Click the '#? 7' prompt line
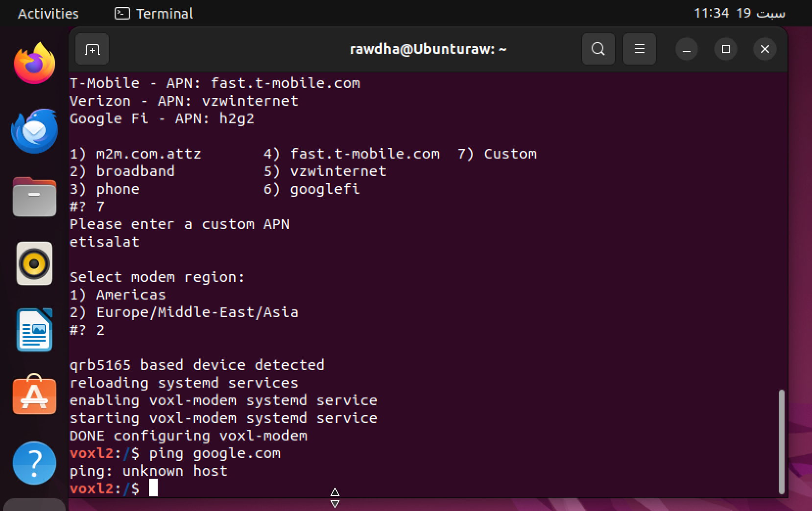812x511 pixels. (x=87, y=207)
